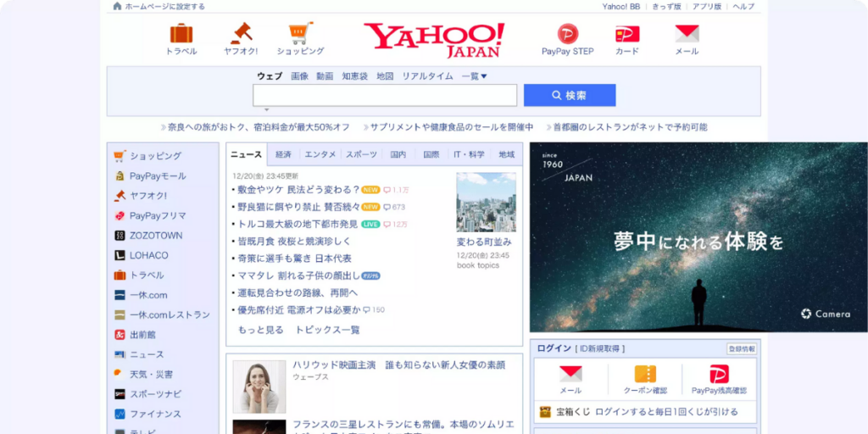The height and width of the screenshot is (434, 868).
Task: Click the PayPayモール bag icon in sidebar
Action: pyautogui.click(x=120, y=176)
